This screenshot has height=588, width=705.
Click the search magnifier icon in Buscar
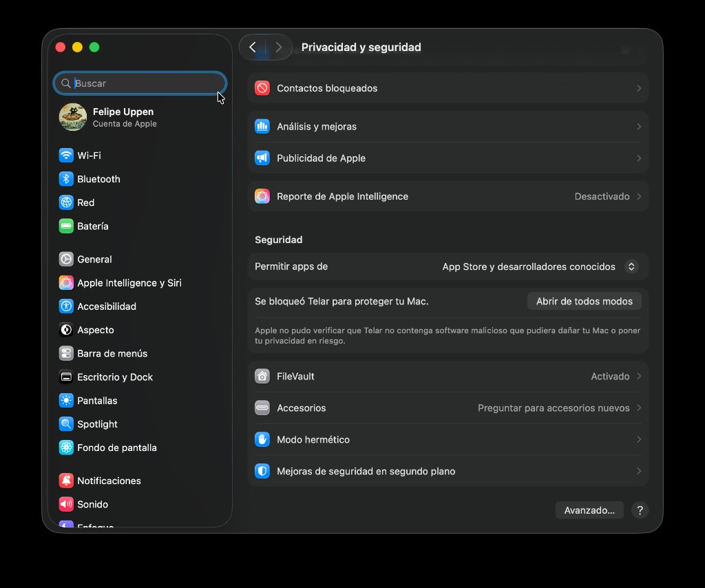[x=65, y=83]
